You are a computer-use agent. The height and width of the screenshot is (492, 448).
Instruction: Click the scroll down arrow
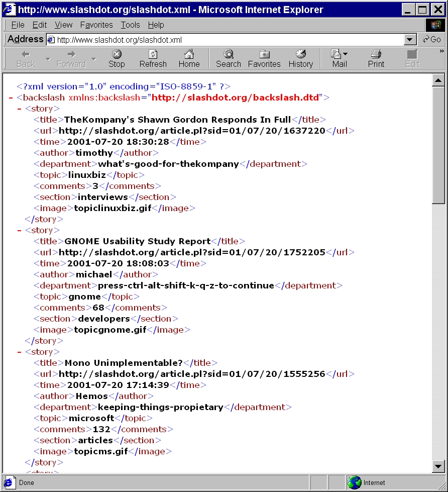(438, 467)
